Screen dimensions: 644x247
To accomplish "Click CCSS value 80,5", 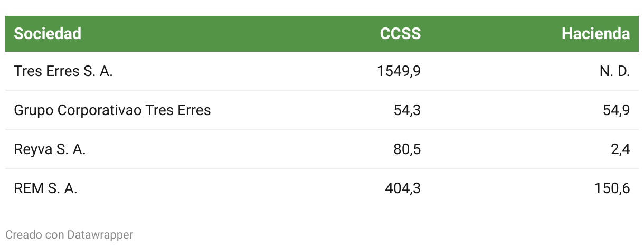I will [407, 149].
